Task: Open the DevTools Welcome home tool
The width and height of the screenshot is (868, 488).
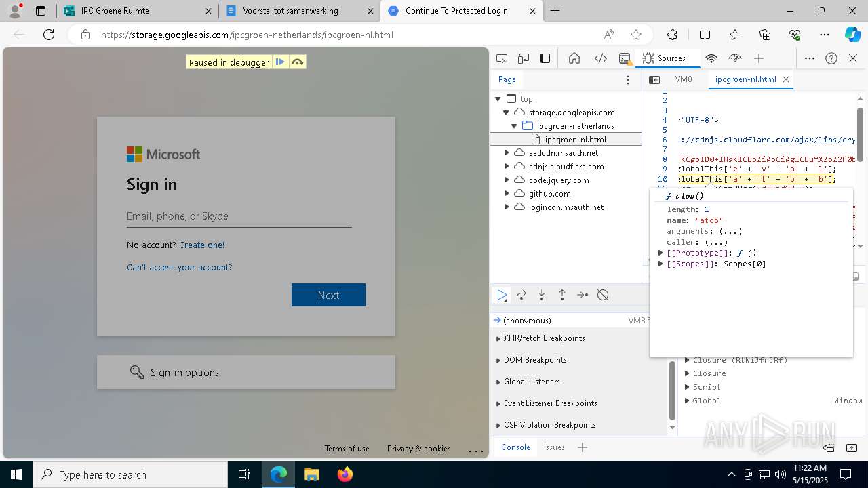Action: pyautogui.click(x=574, y=58)
